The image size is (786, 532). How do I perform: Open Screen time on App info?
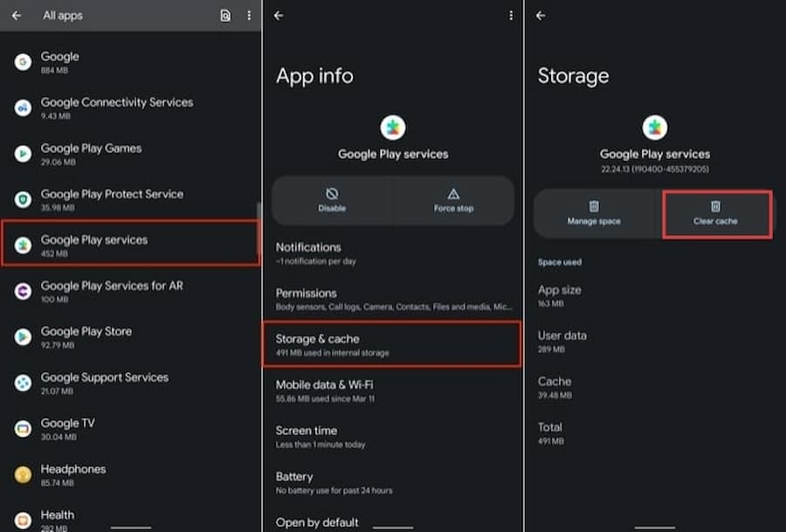tap(392, 436)
